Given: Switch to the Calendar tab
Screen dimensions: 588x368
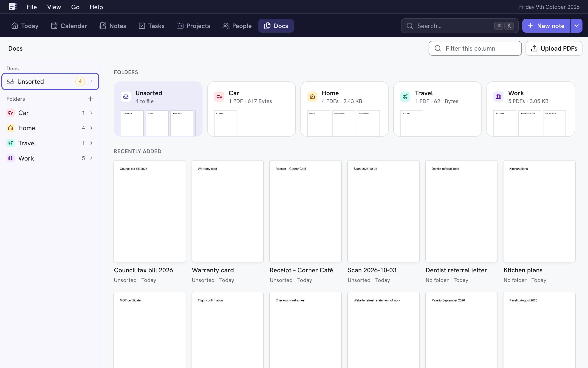Looking at the screenshot, I should coord(69,26).
